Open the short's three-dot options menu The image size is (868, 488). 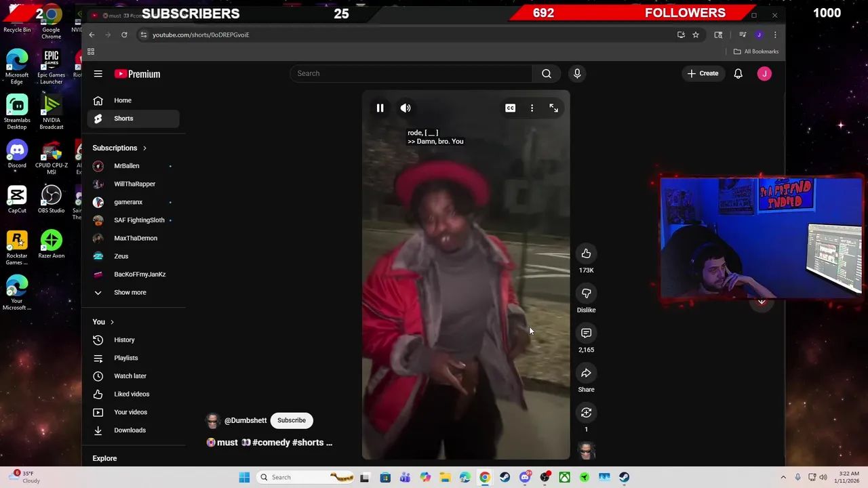point(532,108)
